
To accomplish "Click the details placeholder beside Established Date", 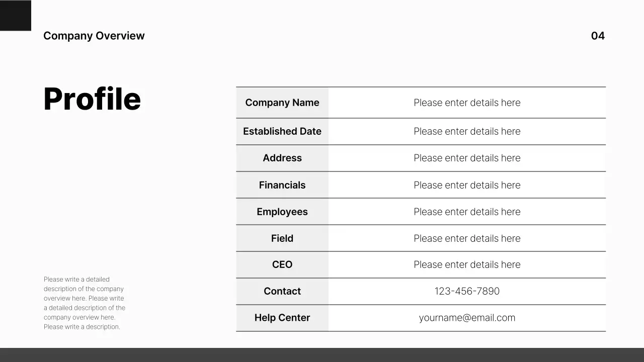I will click(467, 131).
